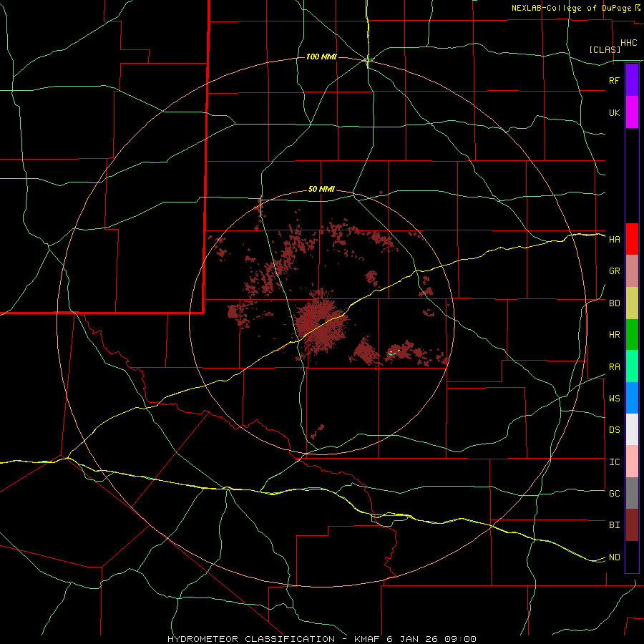Click the 100 NMI range ring label
The image size is (644, 644).
tap(321, 57)
